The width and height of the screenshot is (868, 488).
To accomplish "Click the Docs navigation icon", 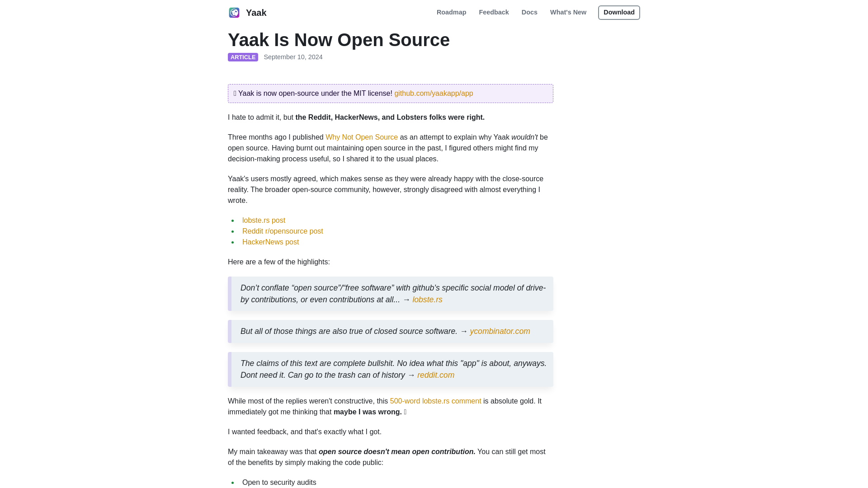I will tap(529, 13).
